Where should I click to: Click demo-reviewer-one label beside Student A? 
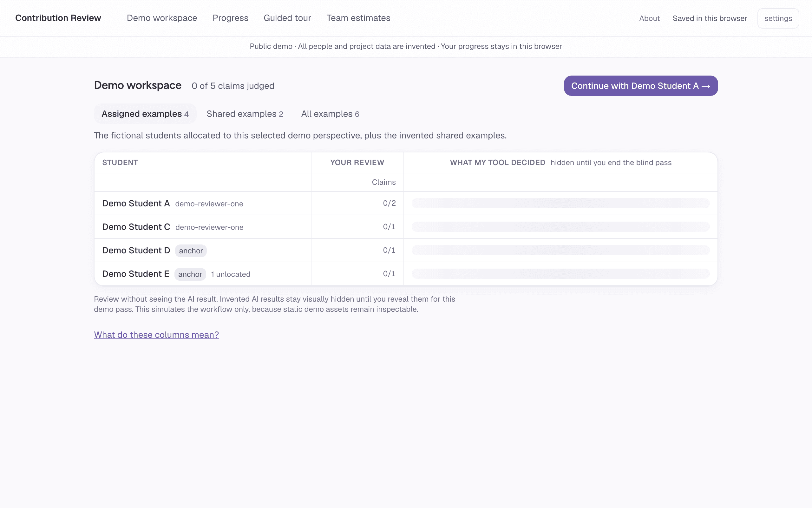[x=209, y=204]
